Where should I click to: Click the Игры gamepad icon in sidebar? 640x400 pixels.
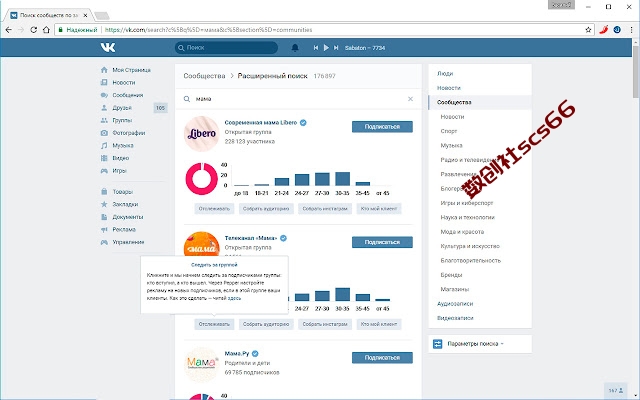coord(104,171)
